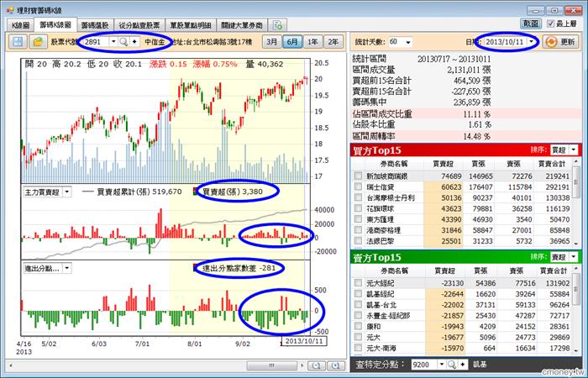Check the box for 康和

click(x=358, y=327)
